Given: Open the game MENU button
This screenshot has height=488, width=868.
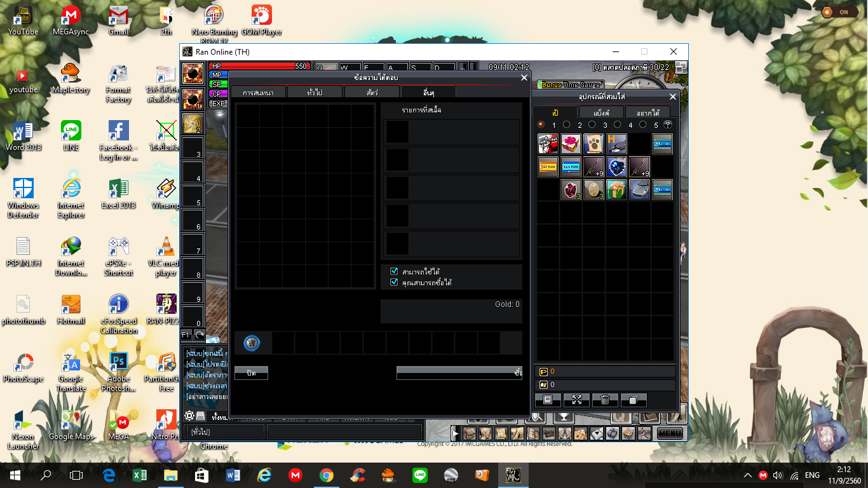Looking at the screenshot, I should [x=670, y=433].
